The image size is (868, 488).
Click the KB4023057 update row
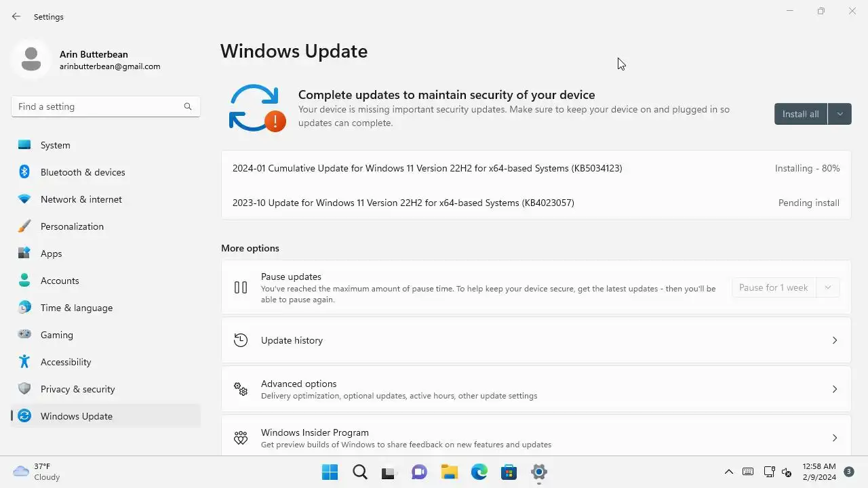coord(536,203)
